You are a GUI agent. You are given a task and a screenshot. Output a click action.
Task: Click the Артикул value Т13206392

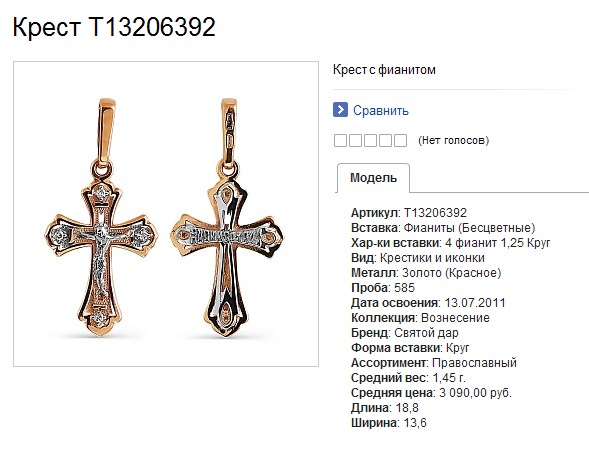tap(435, 213)
